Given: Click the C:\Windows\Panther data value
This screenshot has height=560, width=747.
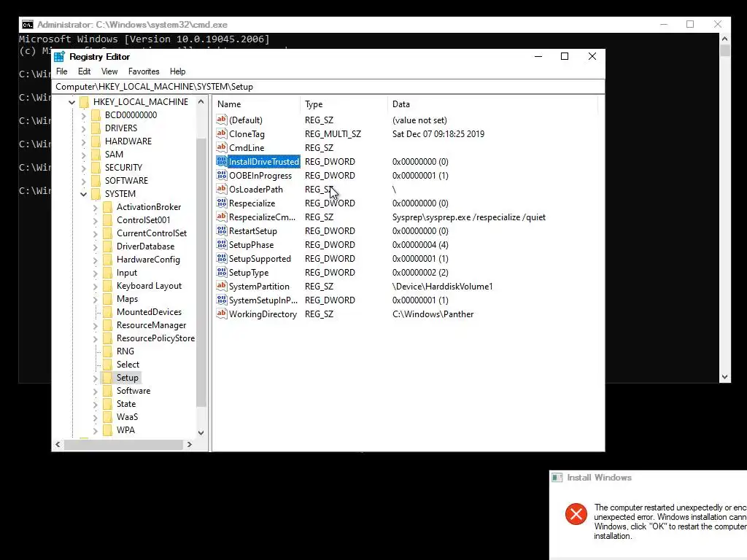Looking at the screenshot, I should tap(433, 314).
